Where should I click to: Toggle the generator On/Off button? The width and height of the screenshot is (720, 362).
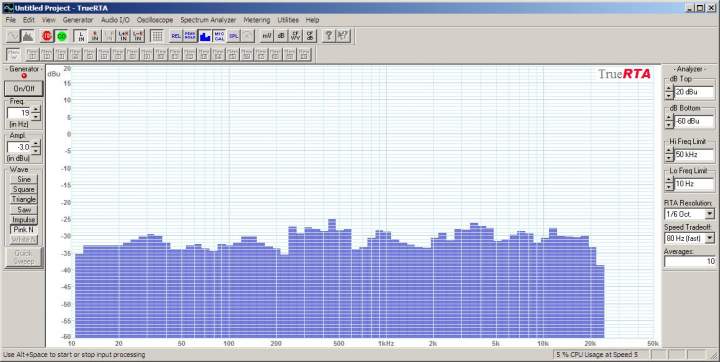[24, 88]
